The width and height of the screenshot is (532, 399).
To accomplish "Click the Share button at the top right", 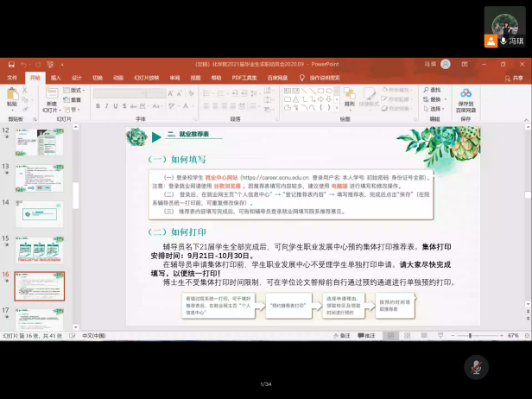I will [x=515, y=78].
